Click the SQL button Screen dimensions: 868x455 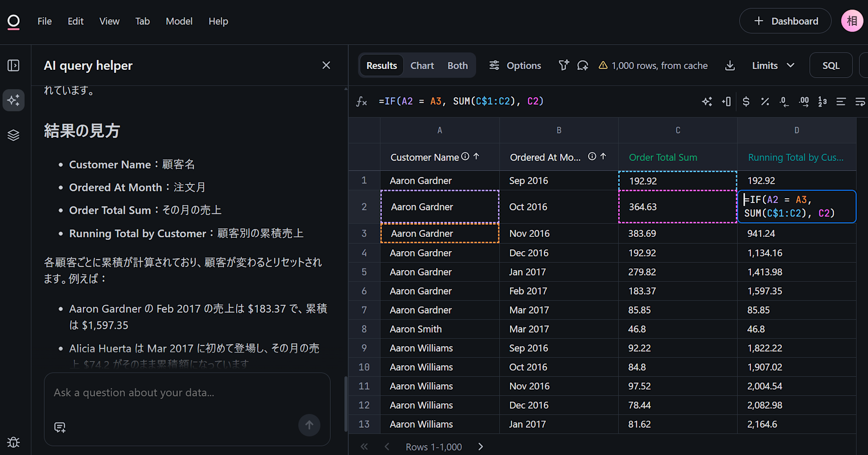[831, 65]
